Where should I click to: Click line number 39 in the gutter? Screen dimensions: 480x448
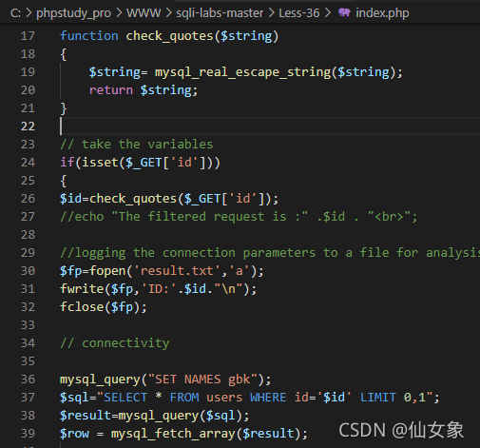[28, 434]
